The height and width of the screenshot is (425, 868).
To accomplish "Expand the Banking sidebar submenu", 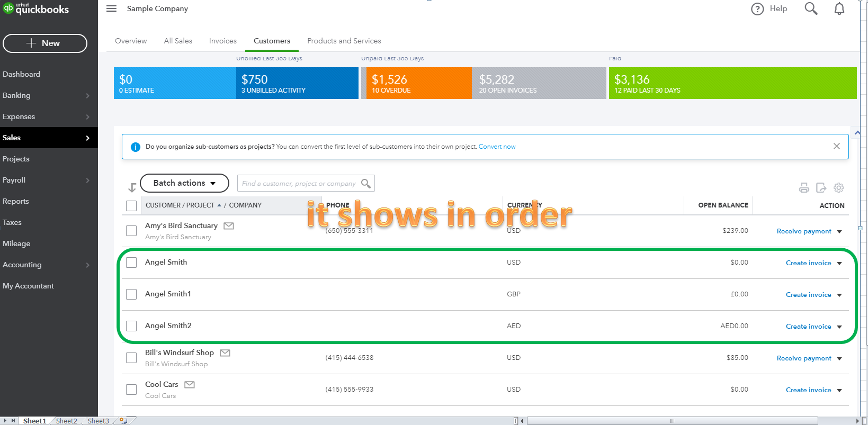I will coord(88,96).
